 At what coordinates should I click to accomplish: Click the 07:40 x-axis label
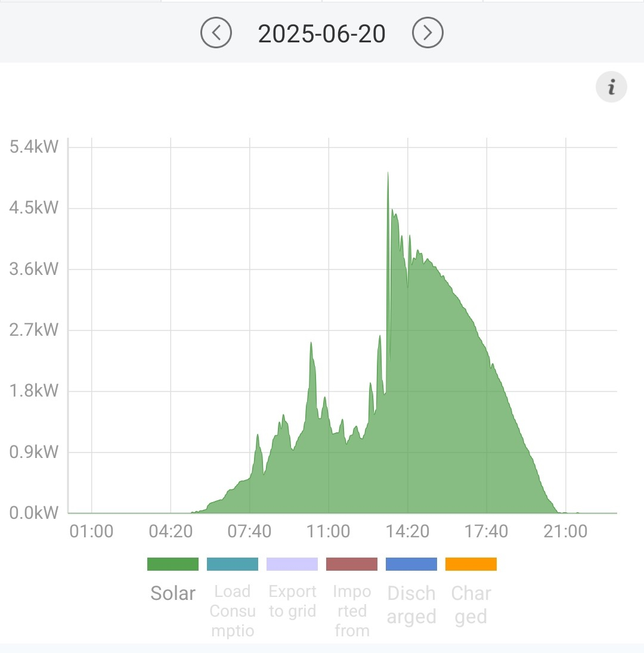click(249, 531)
